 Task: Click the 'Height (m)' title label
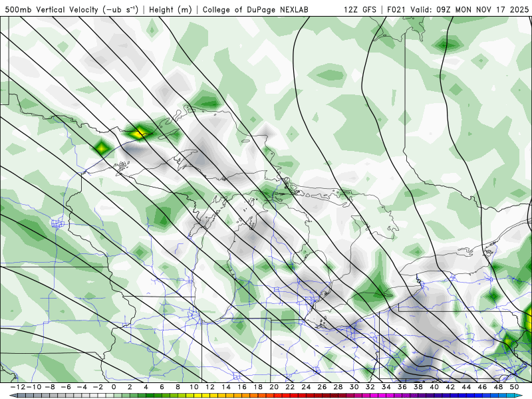tap(171, 9)
